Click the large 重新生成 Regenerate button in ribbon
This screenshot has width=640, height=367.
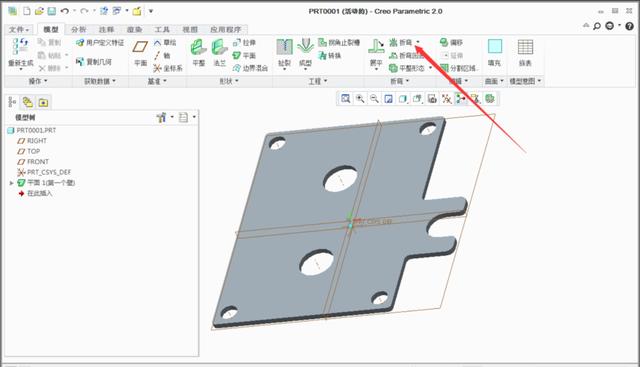pyautogui.click(x=20, y=54)
